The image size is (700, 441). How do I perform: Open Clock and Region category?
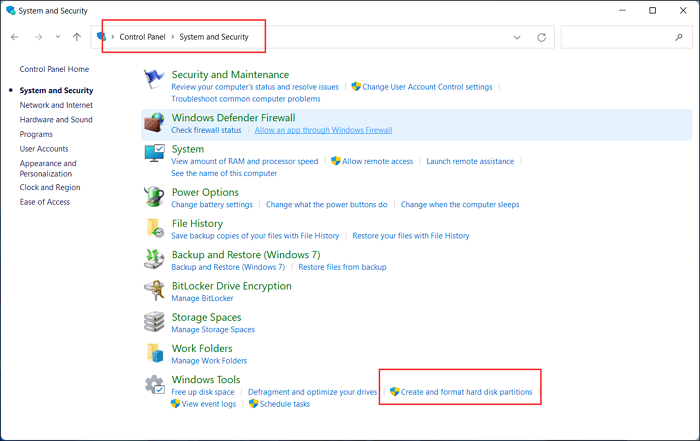50,187
